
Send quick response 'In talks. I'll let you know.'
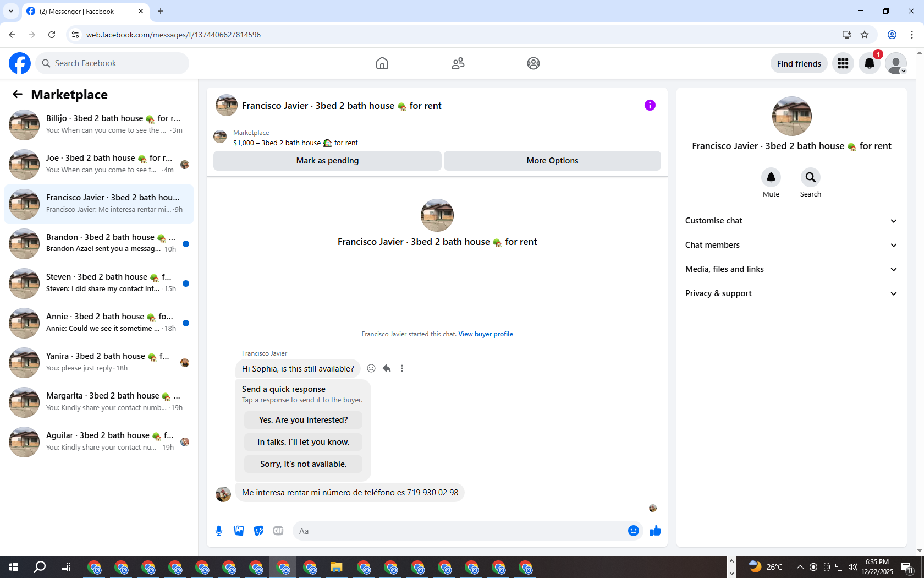point(303,442)
